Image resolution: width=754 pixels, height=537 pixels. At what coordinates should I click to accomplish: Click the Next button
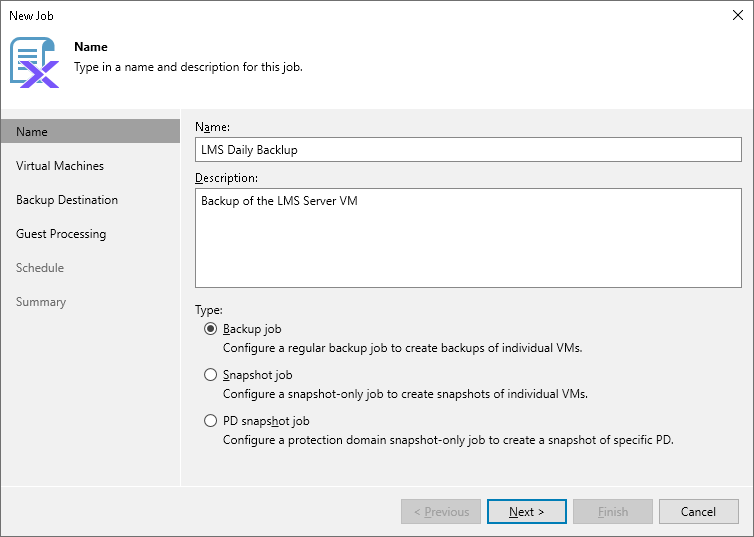tap(527, 512)
